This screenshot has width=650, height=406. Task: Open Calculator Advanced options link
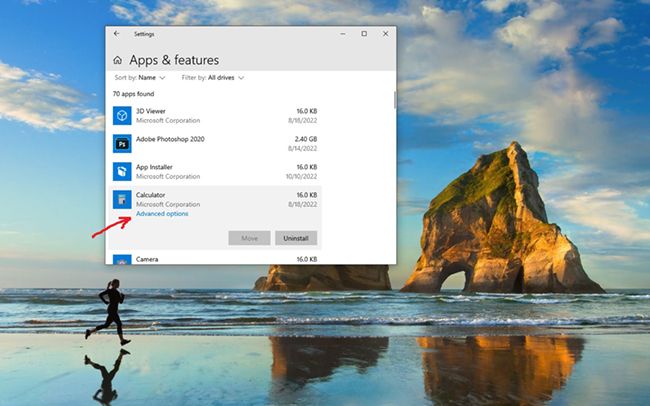(x=162, y=214)
